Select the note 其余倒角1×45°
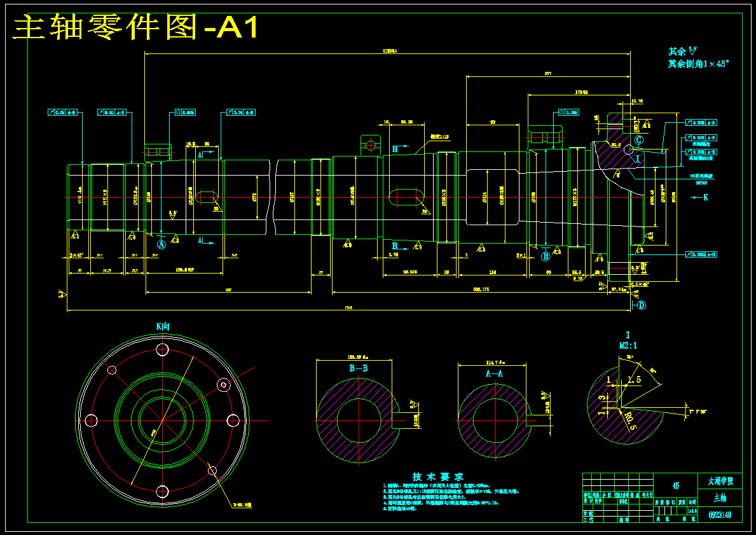This screenshot has height=535, width=756. pos(698,64)
